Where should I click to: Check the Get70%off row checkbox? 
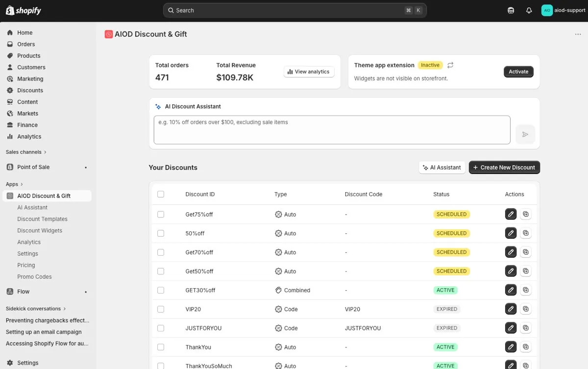pyautogui.click(x=161, y=252)
